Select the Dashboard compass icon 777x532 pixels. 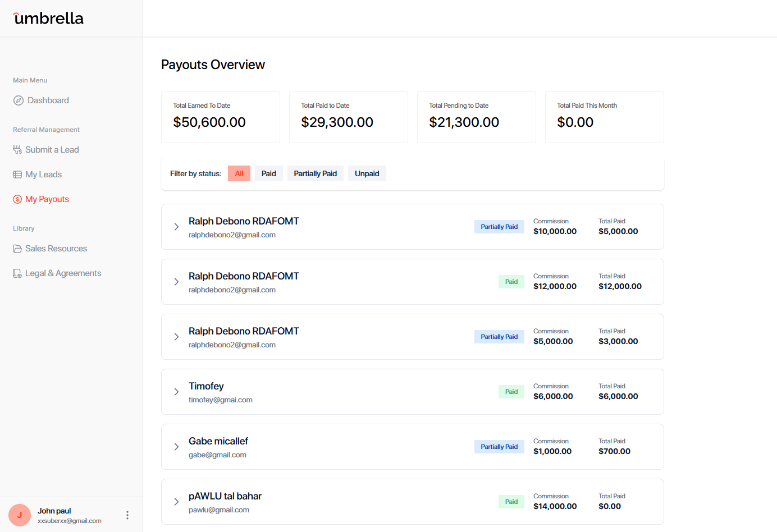click(x=17, y=100)
